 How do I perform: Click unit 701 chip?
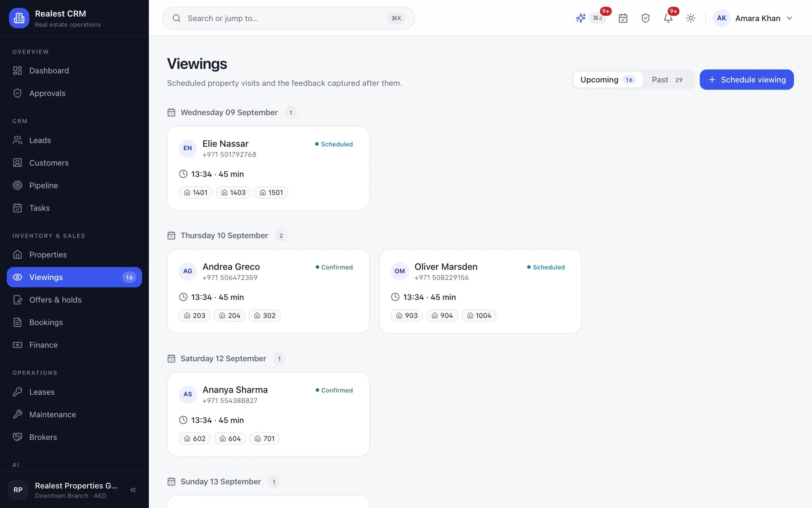[x=264, y=439]
